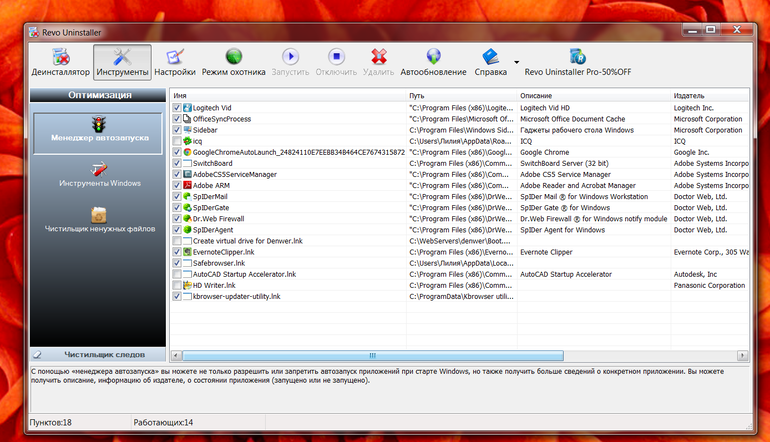Image resolution: width=770 pixels, height=442 pixels.
Task: Toggle the OfficeSyncProcess checkbox
Action: click(177, 119)
